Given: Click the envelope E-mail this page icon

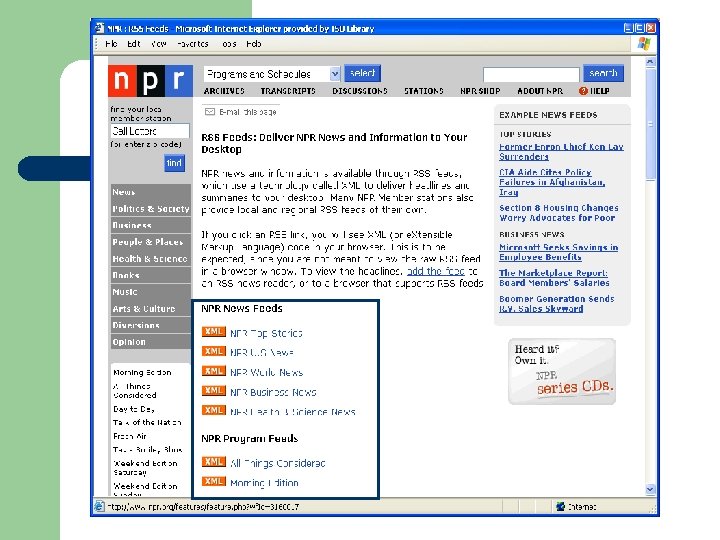Looking at the screenshot, I should point(210,112).
